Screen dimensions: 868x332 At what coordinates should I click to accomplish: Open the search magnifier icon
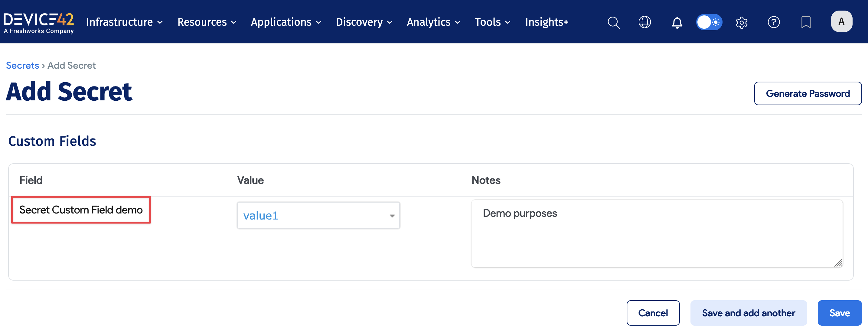pyautogui.click(x=613, y=22)
